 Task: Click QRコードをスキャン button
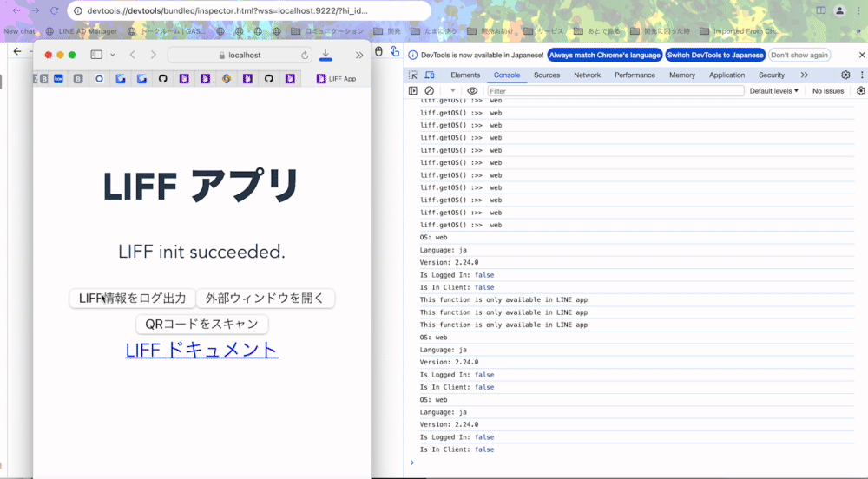click(x=202, y=325)
